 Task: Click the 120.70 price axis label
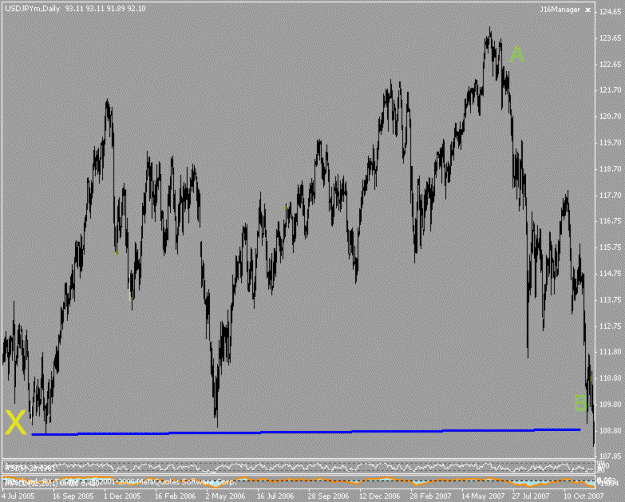610,117
